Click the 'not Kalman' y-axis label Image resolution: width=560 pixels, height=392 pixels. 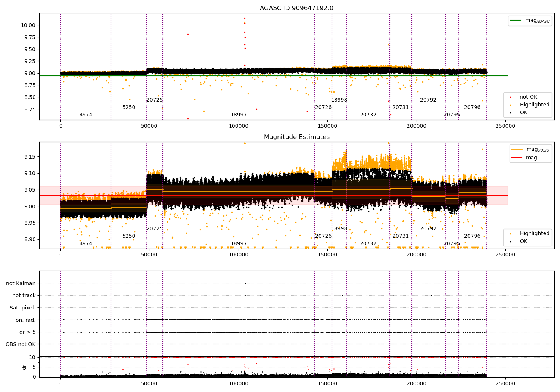(x=21, y=283)
